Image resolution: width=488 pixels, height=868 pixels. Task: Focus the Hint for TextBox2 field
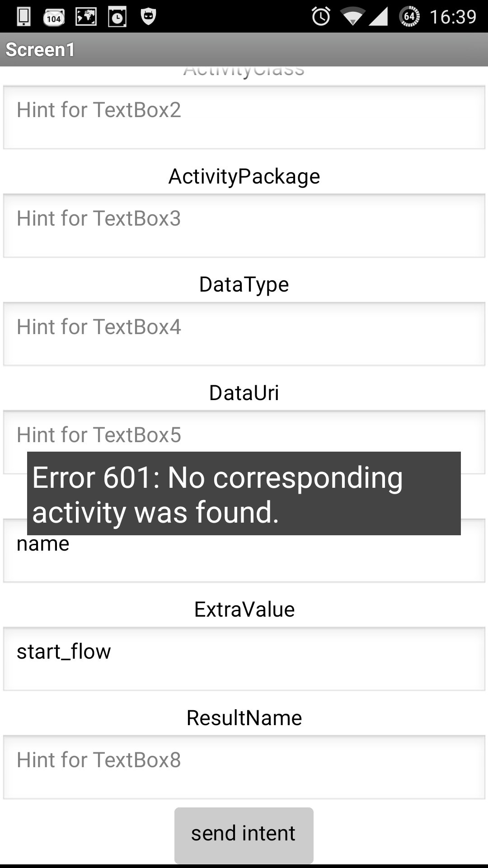[x=244, y=118]
